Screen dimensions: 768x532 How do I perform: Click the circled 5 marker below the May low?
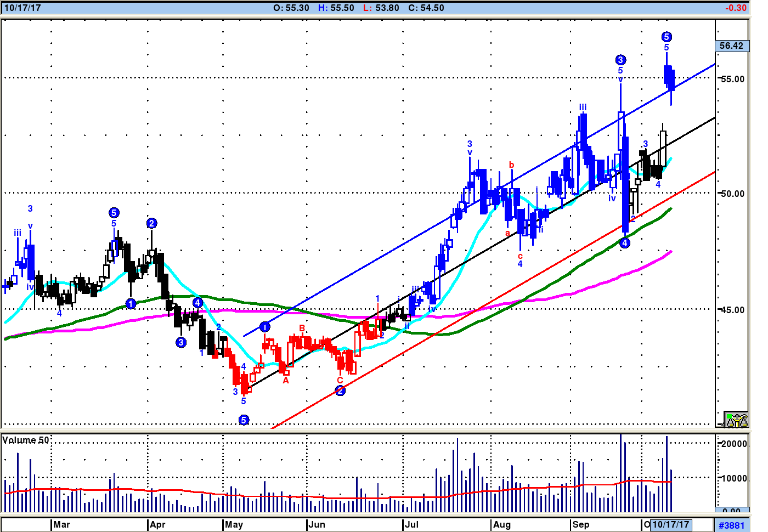[x=244, y=420]
